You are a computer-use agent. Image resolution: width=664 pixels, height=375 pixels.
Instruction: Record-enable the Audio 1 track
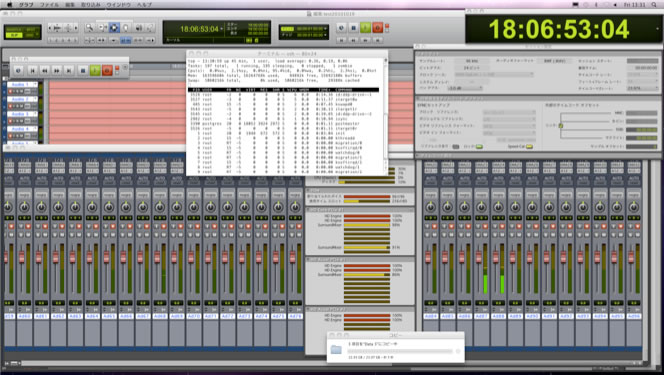coord(11,91)
